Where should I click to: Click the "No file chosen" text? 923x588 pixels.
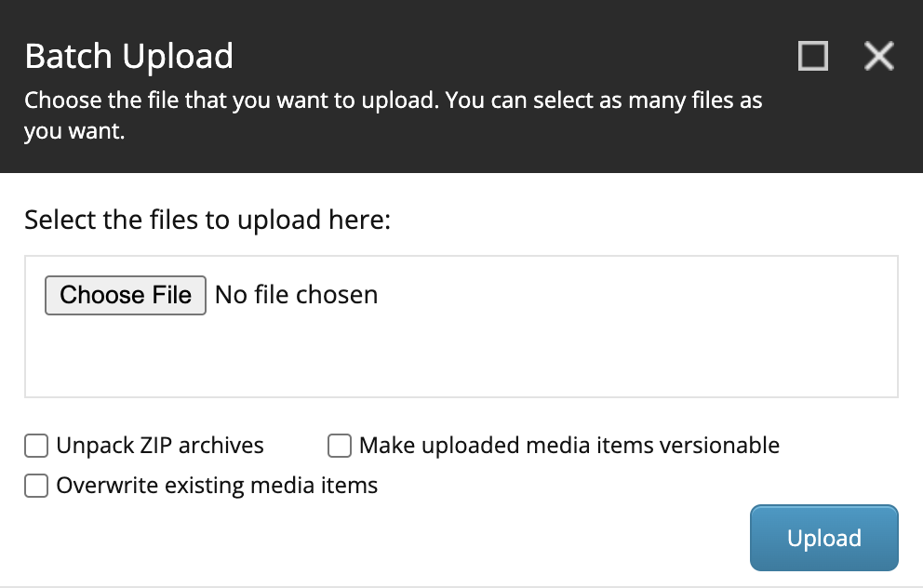click(x=296, y=295)
